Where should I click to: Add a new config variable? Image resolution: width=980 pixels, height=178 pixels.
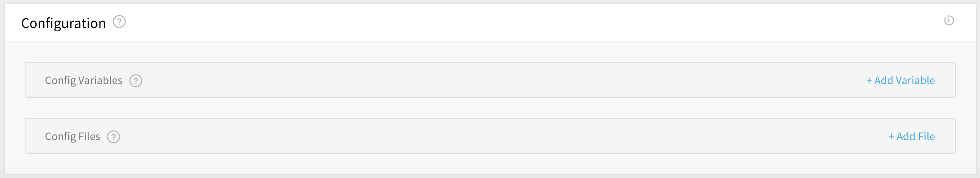(901, 80)
